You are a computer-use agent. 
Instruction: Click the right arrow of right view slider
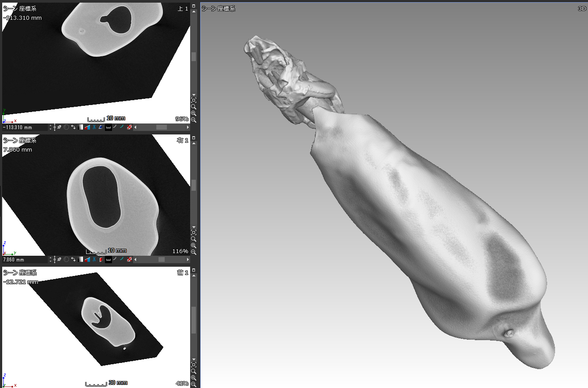(188, 260)
